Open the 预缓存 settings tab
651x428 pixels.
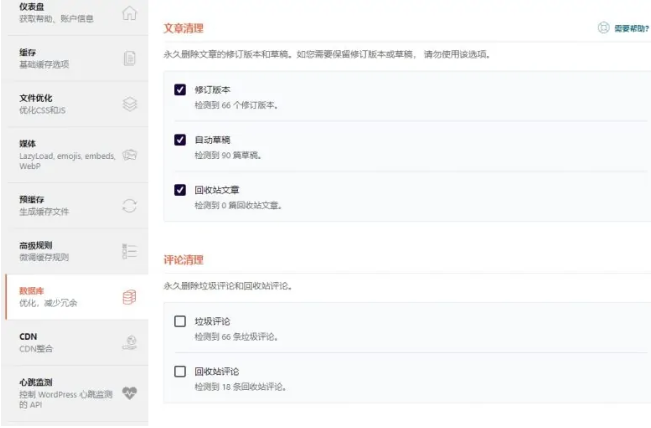(x=77, y=205)
